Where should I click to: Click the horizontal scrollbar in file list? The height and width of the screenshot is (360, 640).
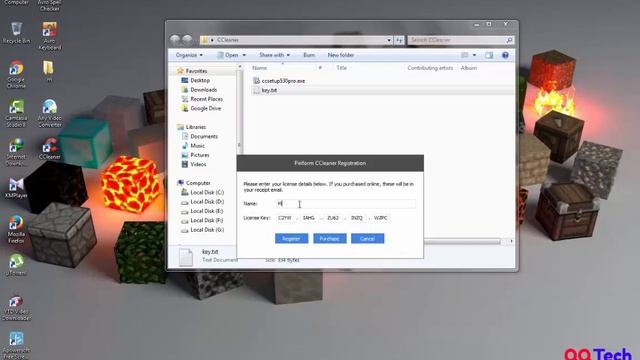[x=462, y=242]
